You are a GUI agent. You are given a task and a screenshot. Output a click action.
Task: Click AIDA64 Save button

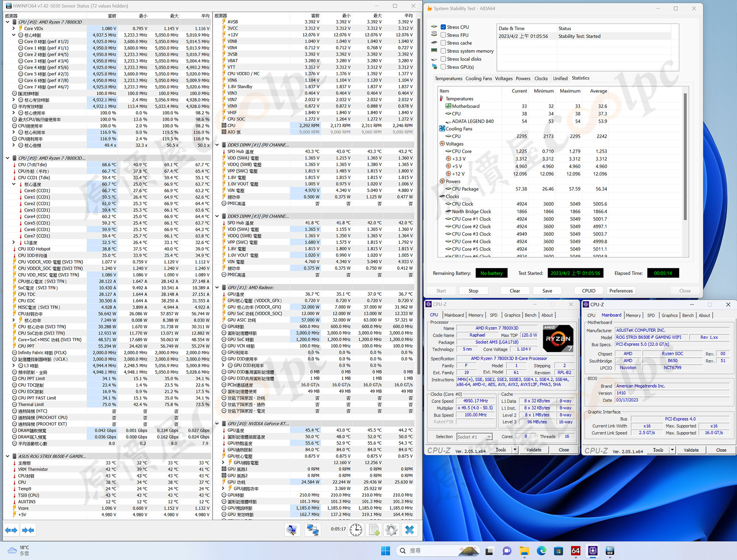[x=547, y=291]
